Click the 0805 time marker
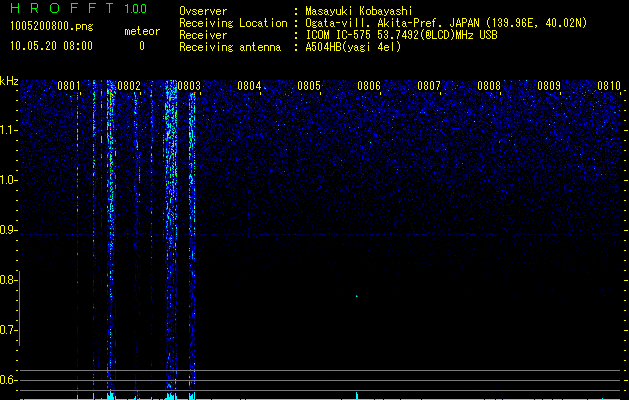This screenshot has width=629, height=400. tap(309, 86)
